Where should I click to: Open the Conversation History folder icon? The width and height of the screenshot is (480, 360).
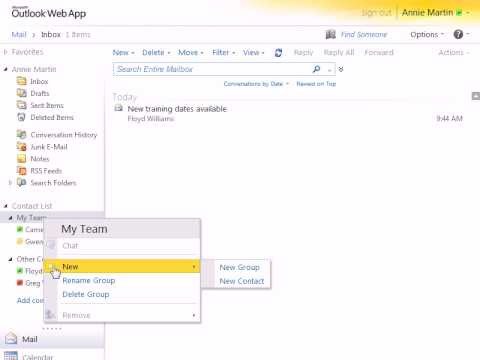pos(22,134)
